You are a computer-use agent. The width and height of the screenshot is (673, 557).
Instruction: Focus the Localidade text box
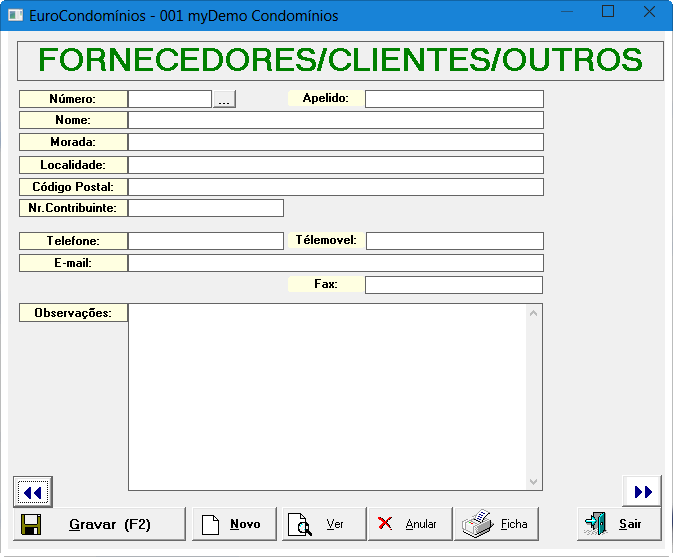335,165
